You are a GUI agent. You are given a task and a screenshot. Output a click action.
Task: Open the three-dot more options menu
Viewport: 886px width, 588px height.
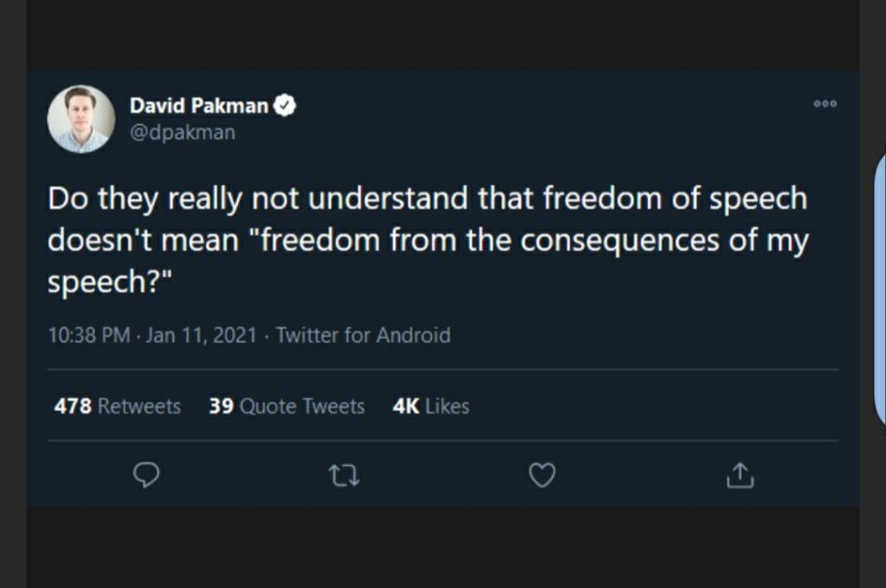(825, 104)
